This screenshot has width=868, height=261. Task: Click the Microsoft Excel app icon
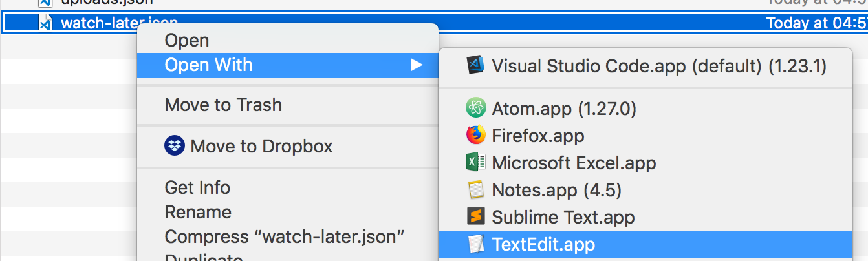pyautogui.click(x=475, y=163)
